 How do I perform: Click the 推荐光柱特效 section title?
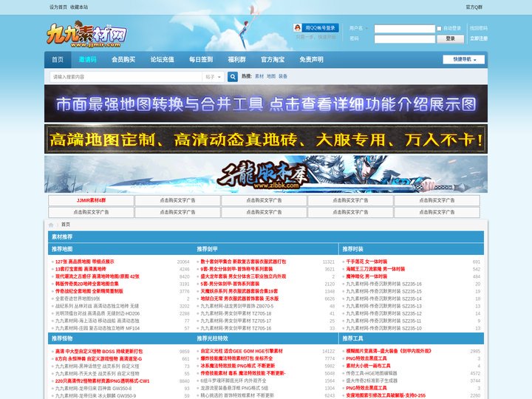pos(212,338)
